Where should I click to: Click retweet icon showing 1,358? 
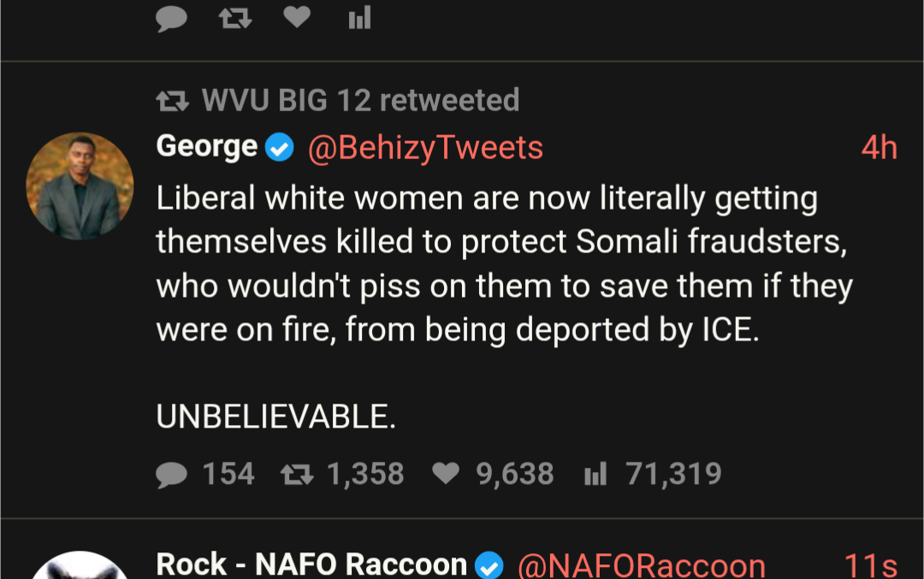coord(298,474)
